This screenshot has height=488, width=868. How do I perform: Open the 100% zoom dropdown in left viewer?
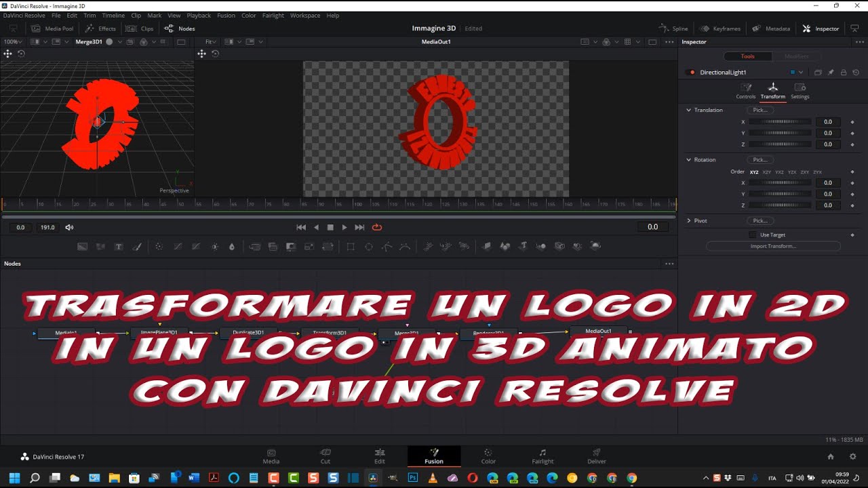pos(12,42)
